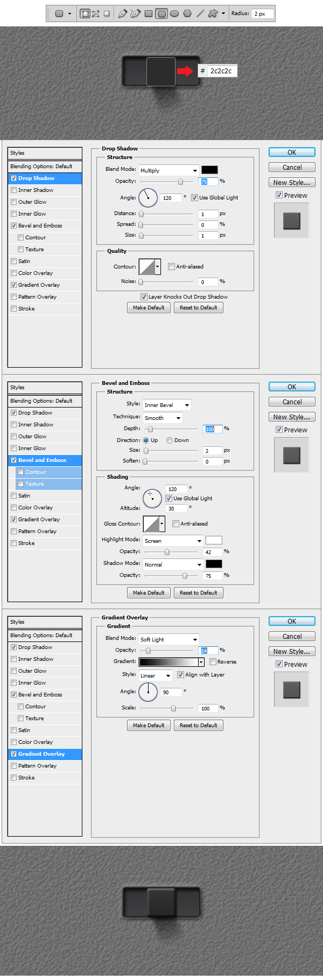Enable Anti-aliased next to Gloss Contour

(x=175, y=524)
